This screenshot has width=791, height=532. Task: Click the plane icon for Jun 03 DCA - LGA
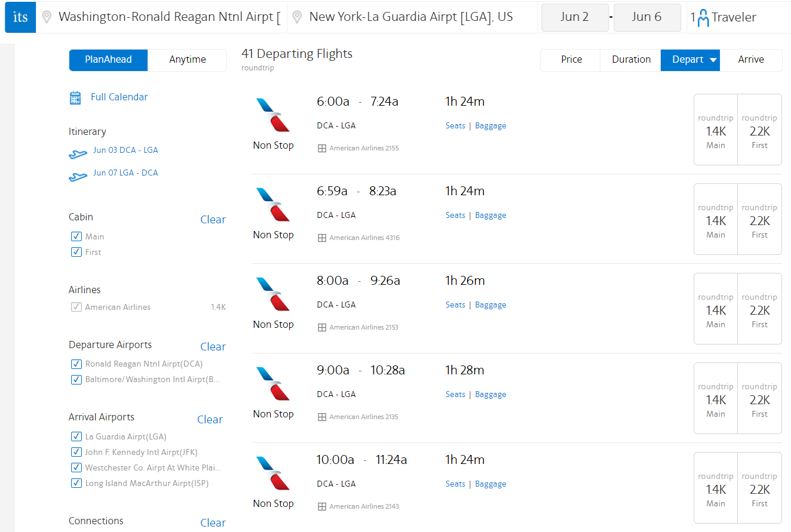(78, 154)
